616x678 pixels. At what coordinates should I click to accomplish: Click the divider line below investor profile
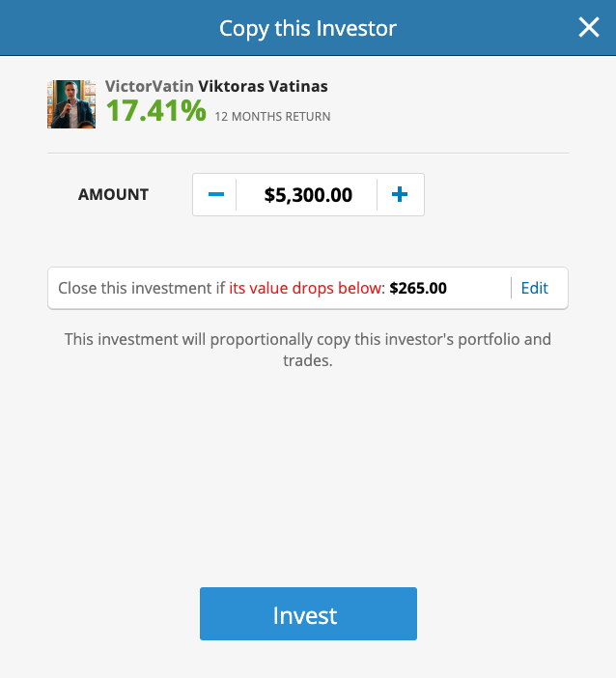[x=308, y=153]
